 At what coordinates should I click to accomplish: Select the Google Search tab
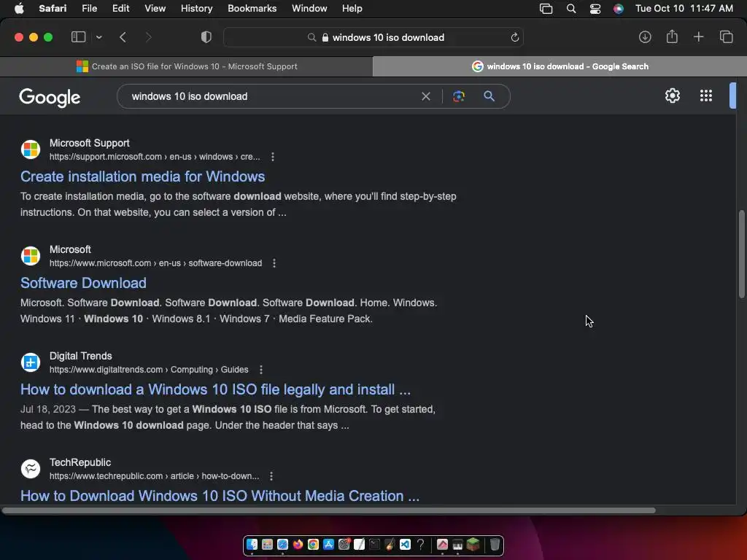point(560,66)
